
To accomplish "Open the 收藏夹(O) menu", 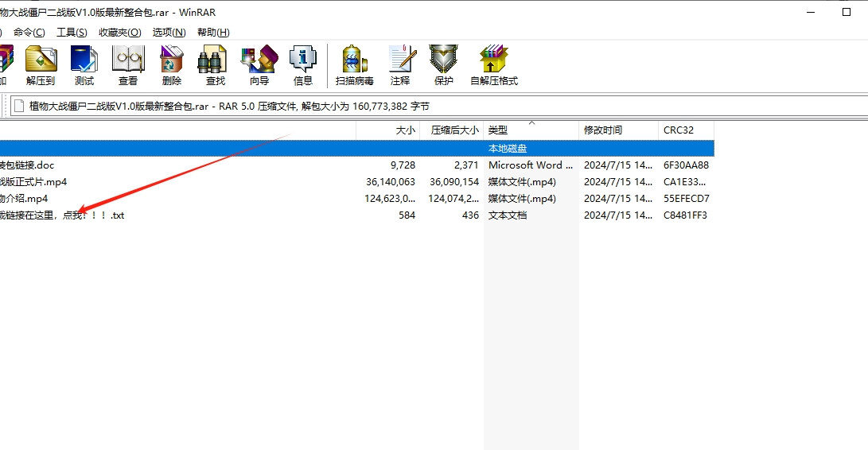I will pyautogui.click(x=120, y=32).
